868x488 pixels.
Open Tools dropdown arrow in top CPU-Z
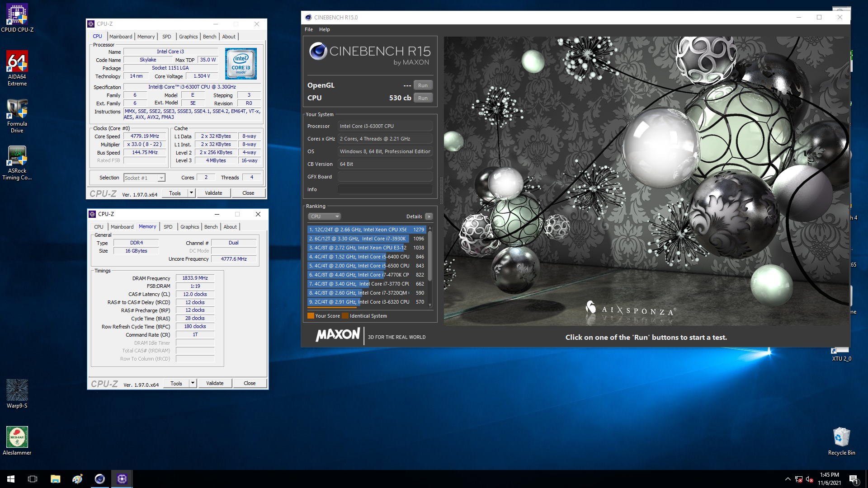tap(191, 193)
